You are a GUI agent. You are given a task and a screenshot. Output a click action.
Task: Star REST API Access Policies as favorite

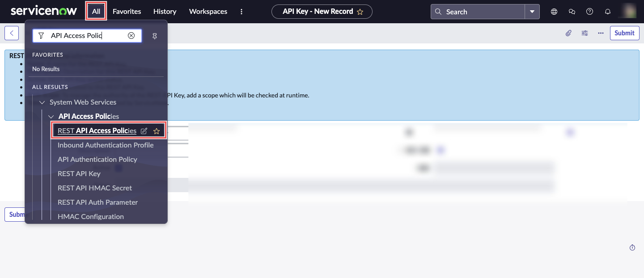click(157, 131)
